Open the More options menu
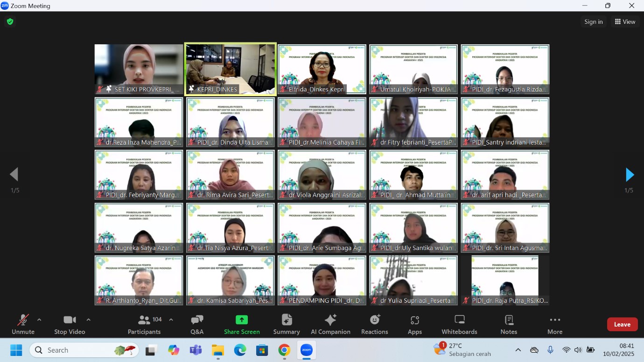 tap(555, 324)
